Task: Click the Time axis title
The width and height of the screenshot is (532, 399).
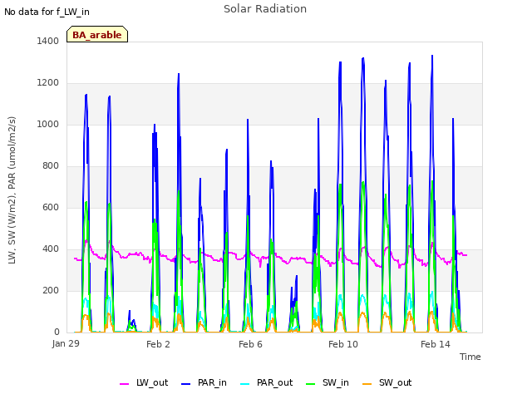Action: pyautogui.click(x=470, y=357)
